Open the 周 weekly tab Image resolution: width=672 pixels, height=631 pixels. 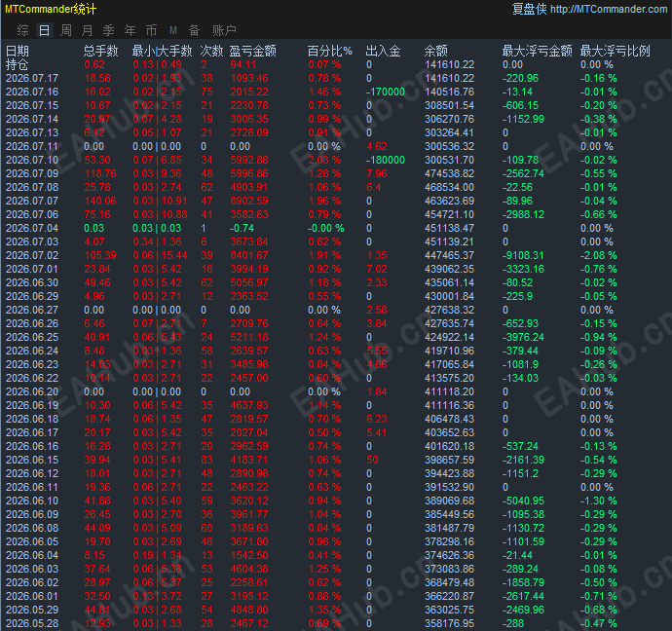[x=66, y=30]
